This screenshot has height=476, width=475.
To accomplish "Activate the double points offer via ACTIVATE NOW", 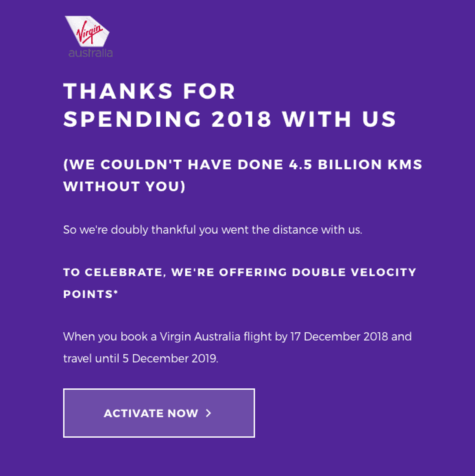I will pyautogui.click(x=159, y=413).
